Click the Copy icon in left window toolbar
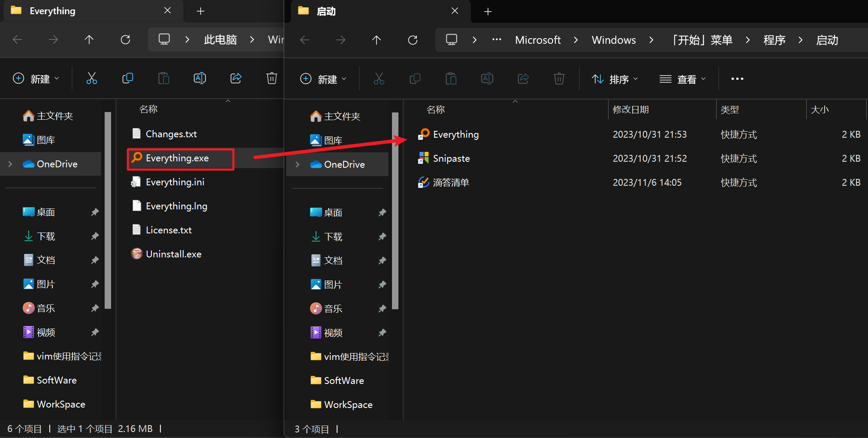 (x=127, y=78)
